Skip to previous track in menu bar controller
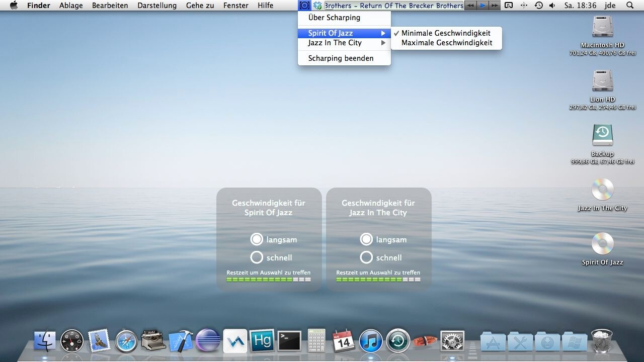Viewport: 644px width, 362px height. (x=470, y=6)
